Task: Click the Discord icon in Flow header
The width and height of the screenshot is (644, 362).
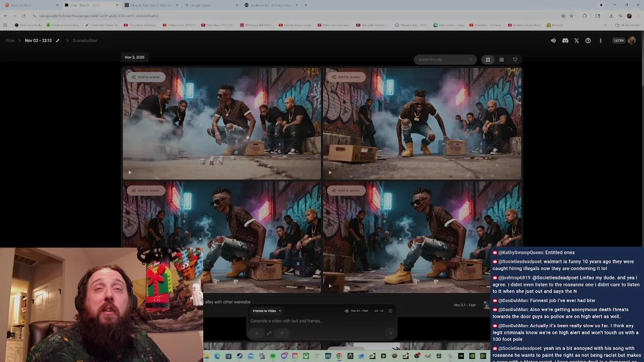Action: pyautogui.click(x=565, y=41)
